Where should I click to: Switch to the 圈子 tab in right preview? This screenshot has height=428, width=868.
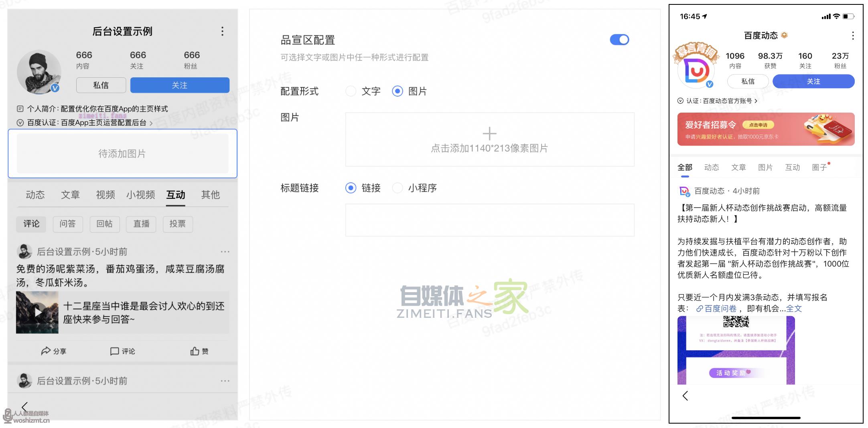[x=819, y=168]
